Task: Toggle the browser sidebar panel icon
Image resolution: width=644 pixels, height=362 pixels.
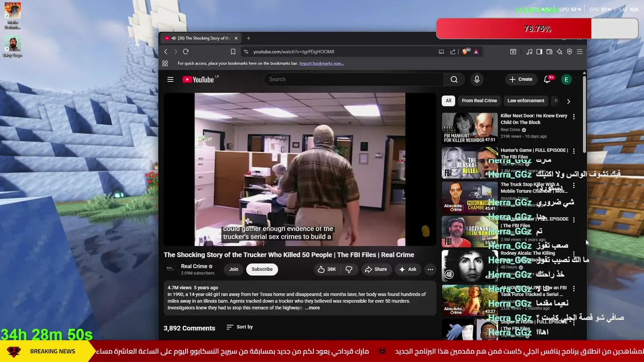Action: (x=539, y=52)
